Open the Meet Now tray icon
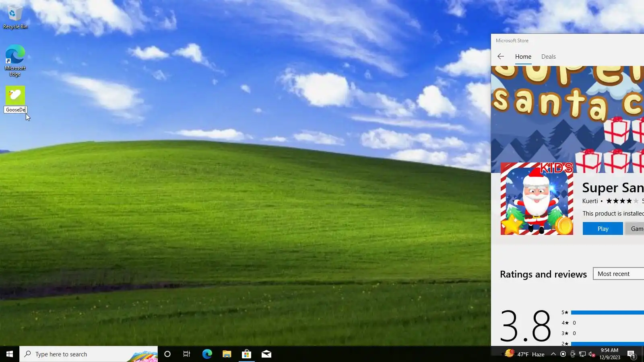 pyautogui.click(x=573, y=354)
